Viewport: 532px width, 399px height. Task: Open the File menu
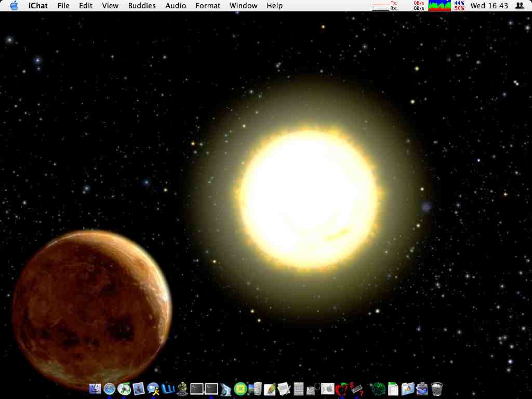pos(63,6)
